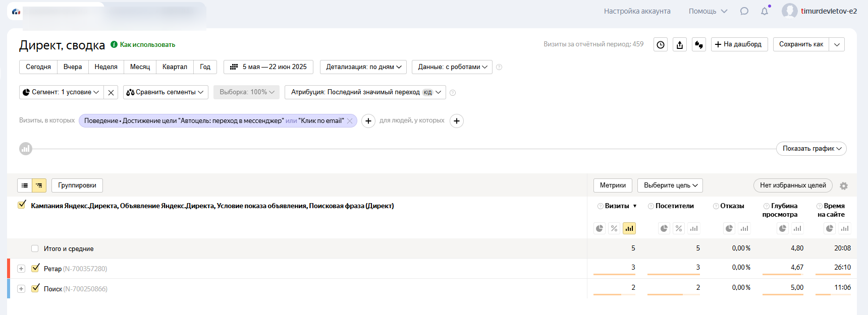The image size is (868, 315).
Task: Expand the Поиск campaign row
Action: [21, 289]
